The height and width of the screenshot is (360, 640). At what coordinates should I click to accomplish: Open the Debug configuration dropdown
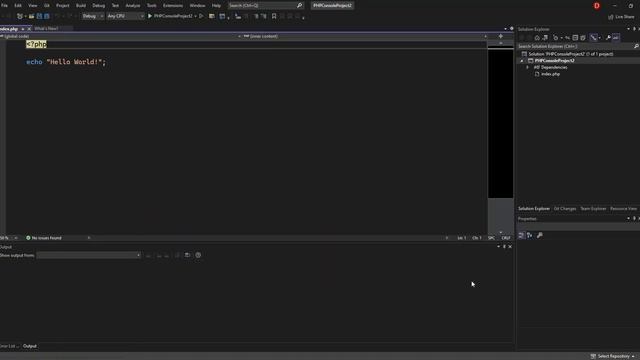[93, 16]
